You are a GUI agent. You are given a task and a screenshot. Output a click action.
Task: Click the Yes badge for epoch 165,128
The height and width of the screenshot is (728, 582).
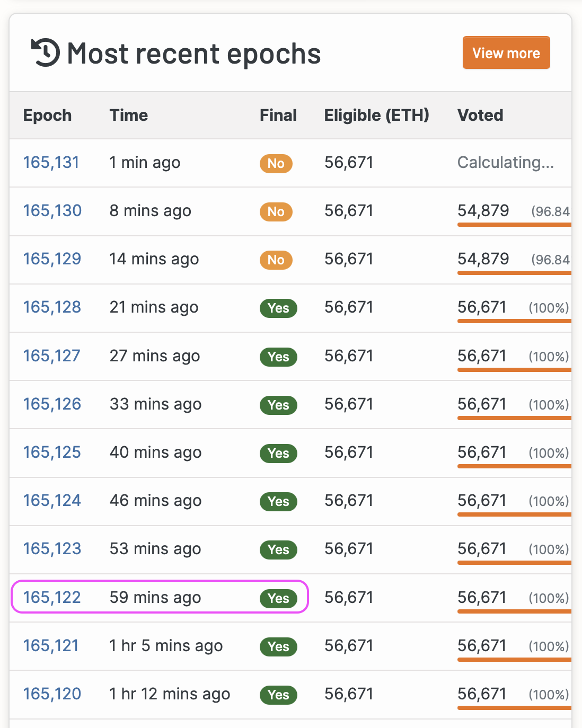coord(278,308)
